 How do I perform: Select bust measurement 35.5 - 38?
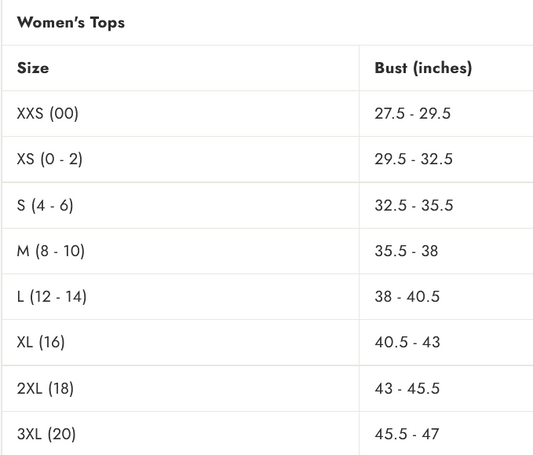(x=406, y=251)
